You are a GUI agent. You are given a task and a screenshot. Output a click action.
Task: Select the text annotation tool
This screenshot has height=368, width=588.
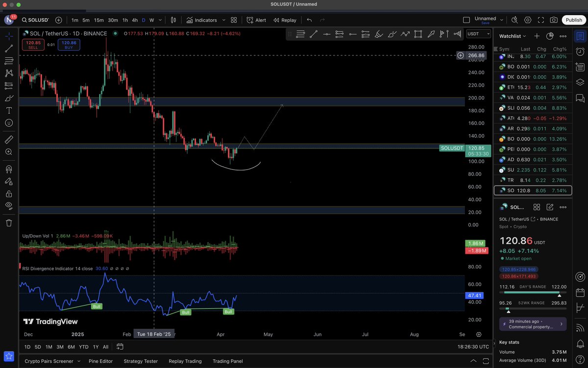(x=9, y=110)
